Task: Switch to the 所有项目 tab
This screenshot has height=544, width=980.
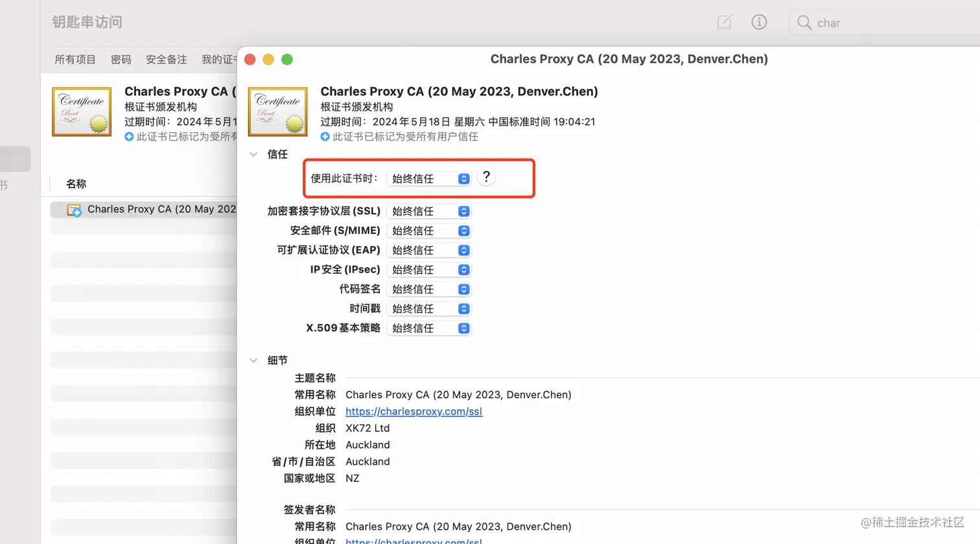Action: click(75, 60)
